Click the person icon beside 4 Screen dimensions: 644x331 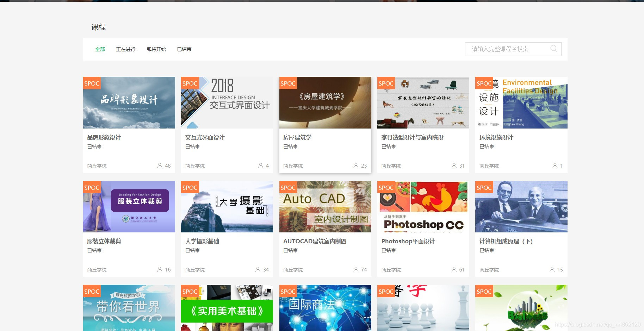[x=261, y=165]
